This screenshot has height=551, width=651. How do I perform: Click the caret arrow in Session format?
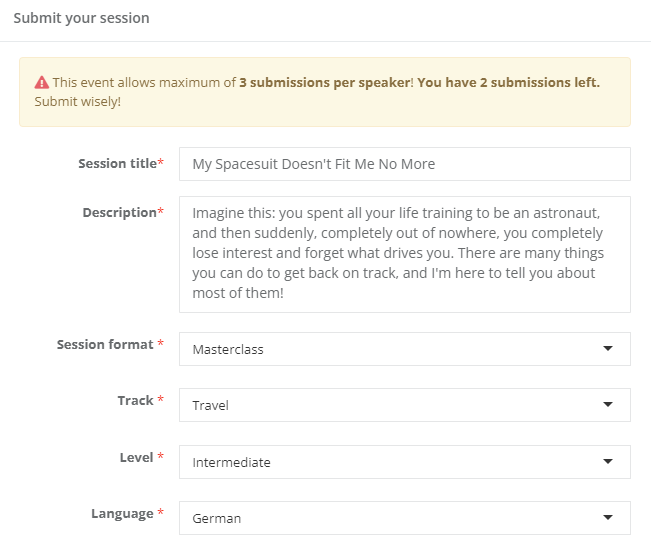(607, 349)
